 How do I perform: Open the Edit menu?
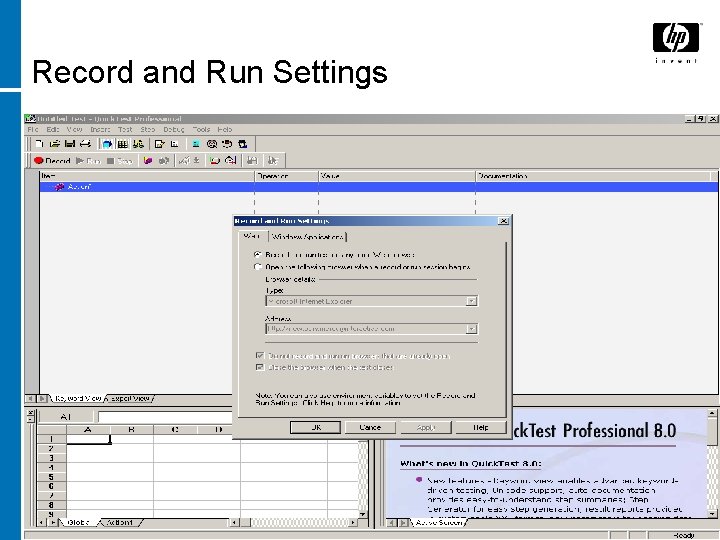53,129
